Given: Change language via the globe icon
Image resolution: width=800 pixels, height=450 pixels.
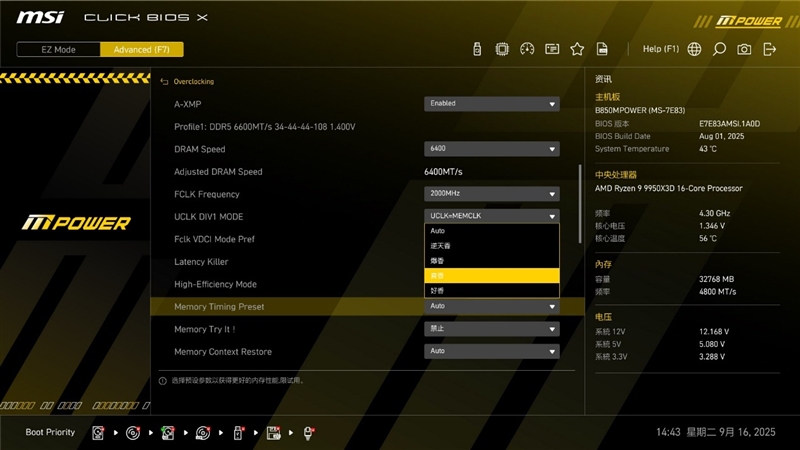Looking at the screenshot, I should pyautogui.click(x=694, y=49).
